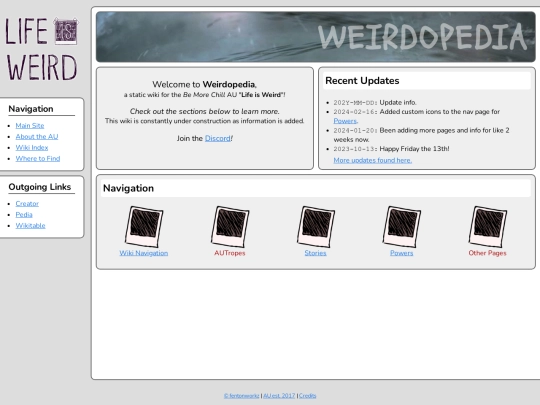Open the Powers link under its polaroid
This screenshot has width=540, height=405.
pos(402,253)
